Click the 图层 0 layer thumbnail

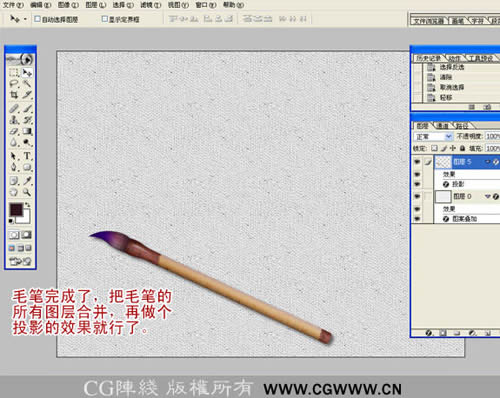coord(443,197)
